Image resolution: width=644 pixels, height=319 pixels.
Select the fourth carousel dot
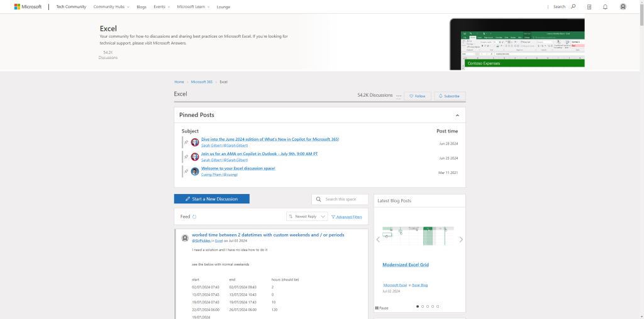(433, 306)
